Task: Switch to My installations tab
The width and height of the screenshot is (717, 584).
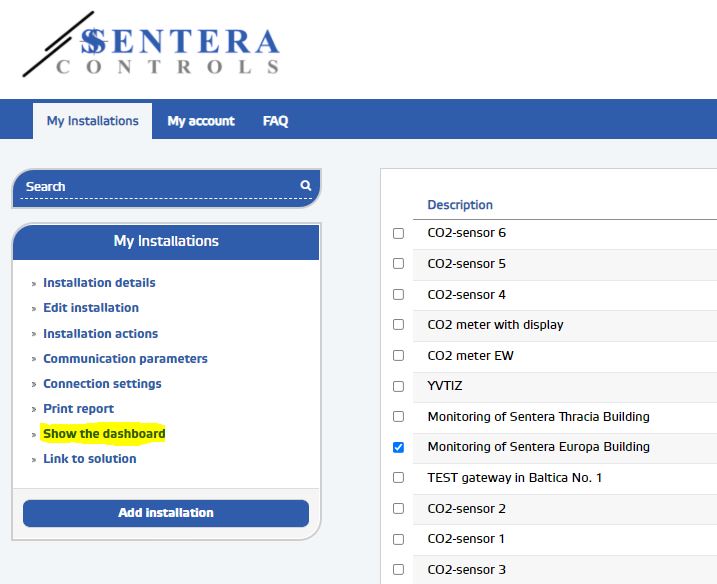Action: (x=92, y=121)
